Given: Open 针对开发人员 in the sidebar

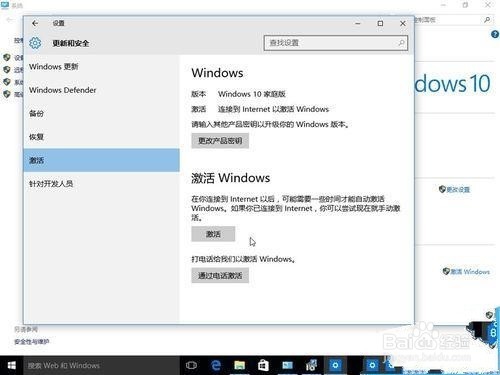Looking at the screenshot, I should [x=101, y=184].
